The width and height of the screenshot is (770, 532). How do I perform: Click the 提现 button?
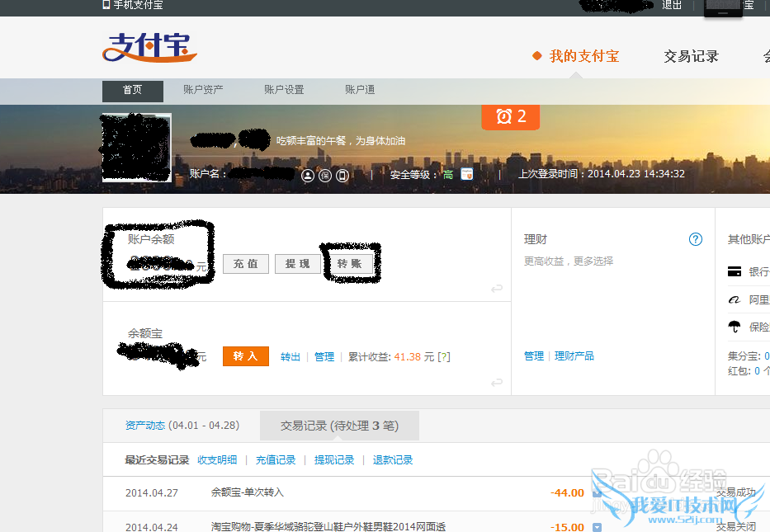298,264
